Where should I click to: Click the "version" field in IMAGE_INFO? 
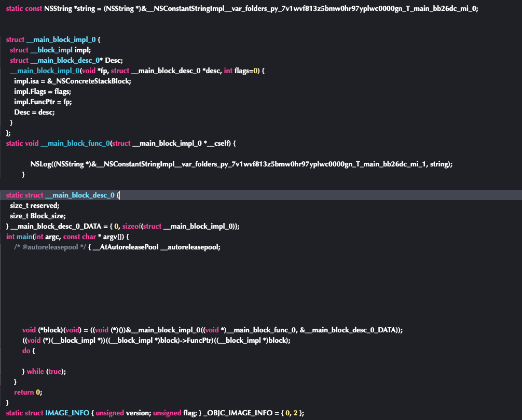138,413
